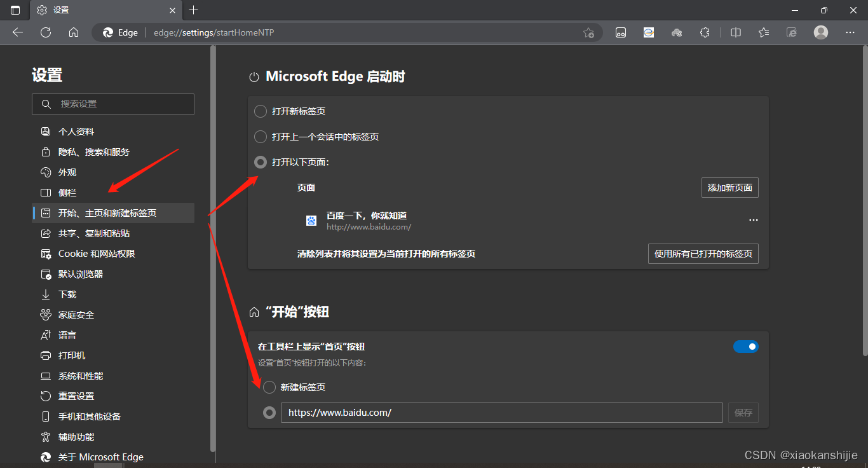Click the Internet Explorer mode icon in toolbar
This screenshot has height=468, width=868.
(649, 32)
